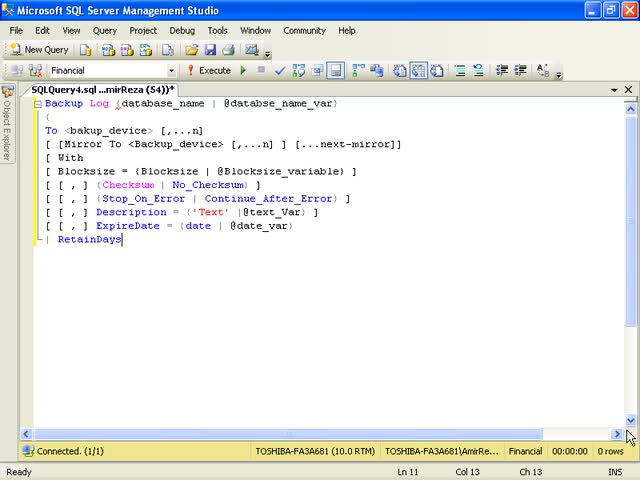This screenshot has width=640, height=480.
Task: Open the active files list dropdown arrow
Action: [612, 90]
